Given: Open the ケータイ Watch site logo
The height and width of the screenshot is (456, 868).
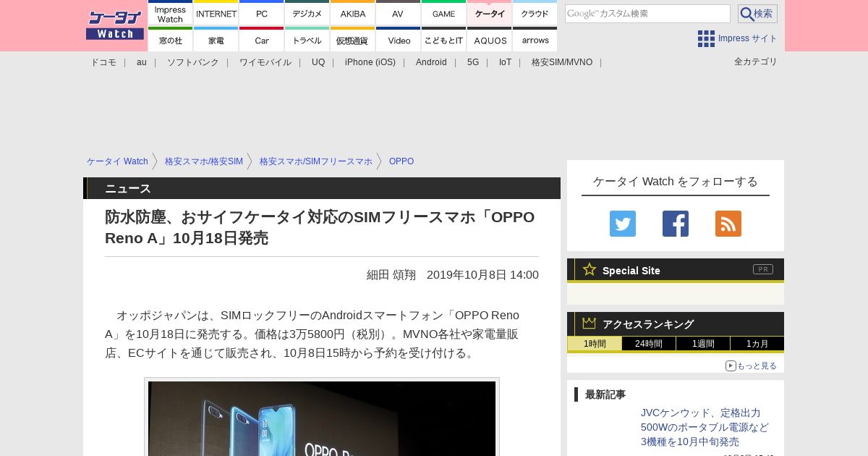Looking at the screenshot, I should pos(115,25).
